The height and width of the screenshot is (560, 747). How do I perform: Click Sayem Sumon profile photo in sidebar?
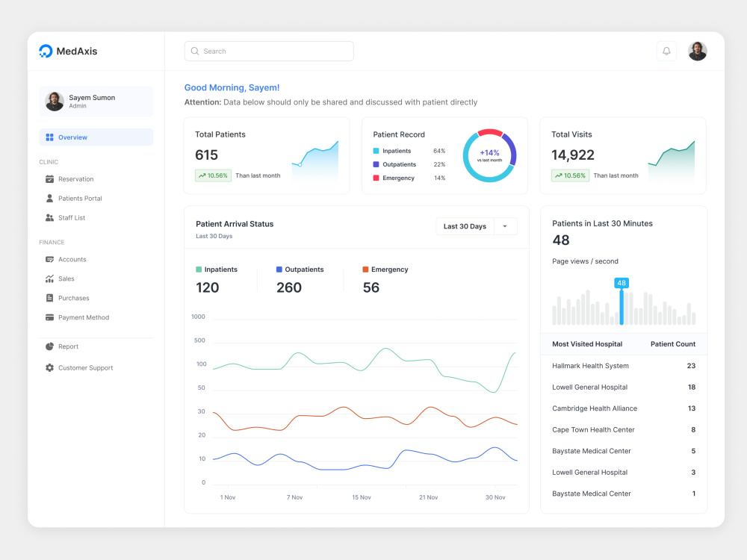[55, 102]
